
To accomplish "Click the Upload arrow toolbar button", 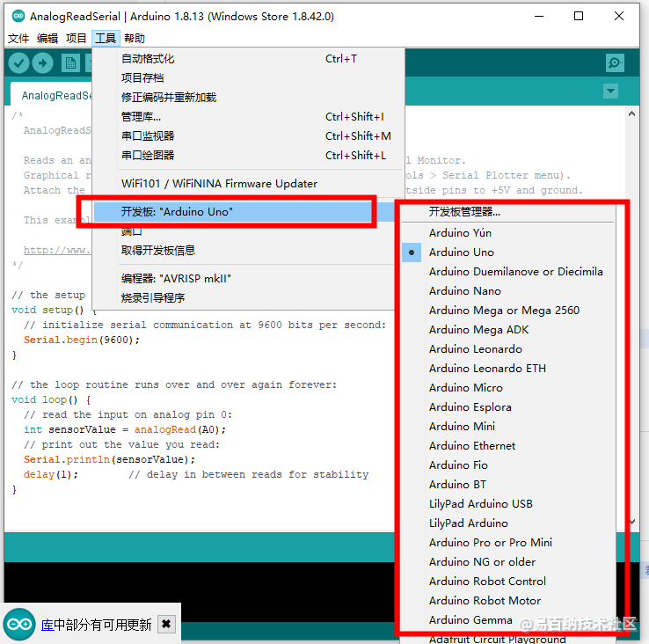I will click(x=42, y=63).
